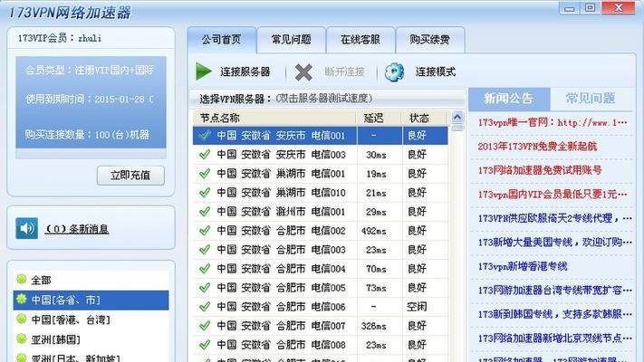Click checkmark icon on 合肥市 电信006 row
The width and height of the screenshot is (644, 362).
[x=205, y=307]
